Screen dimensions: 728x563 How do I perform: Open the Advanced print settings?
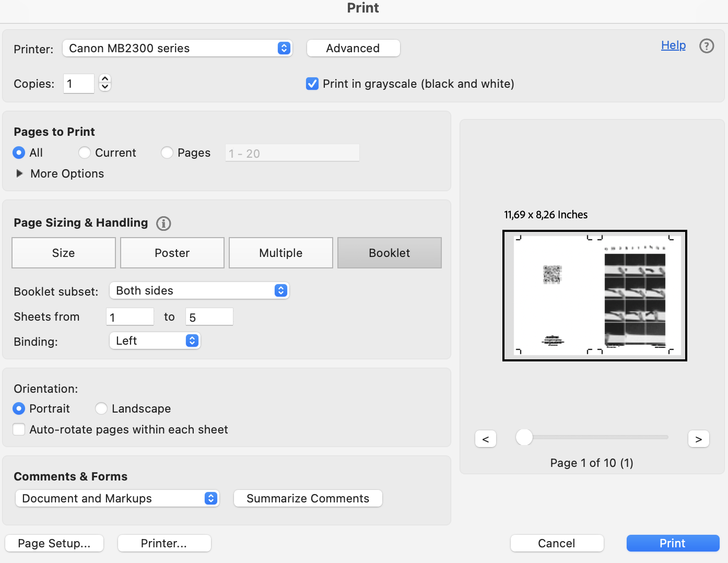[x=353, y=48]
